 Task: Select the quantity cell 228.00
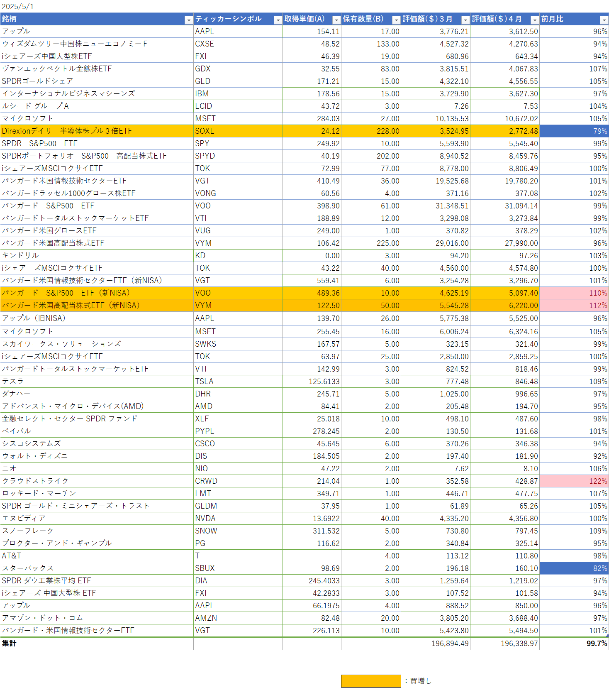point(371,131)
